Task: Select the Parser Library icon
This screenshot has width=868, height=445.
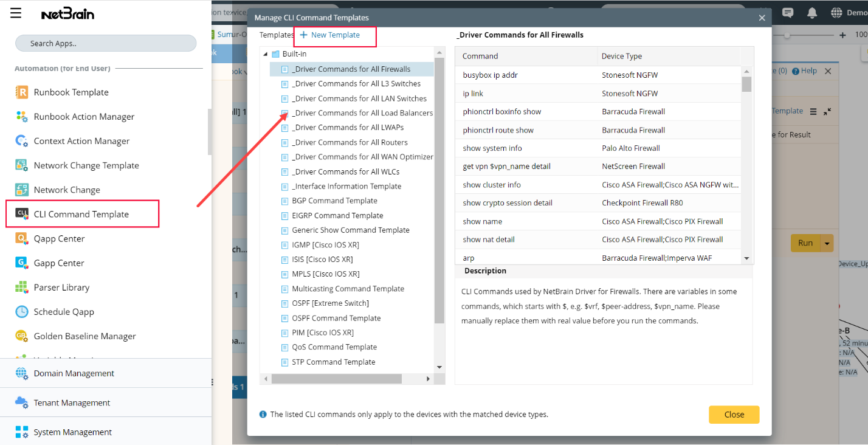Action: coord(61,286)
